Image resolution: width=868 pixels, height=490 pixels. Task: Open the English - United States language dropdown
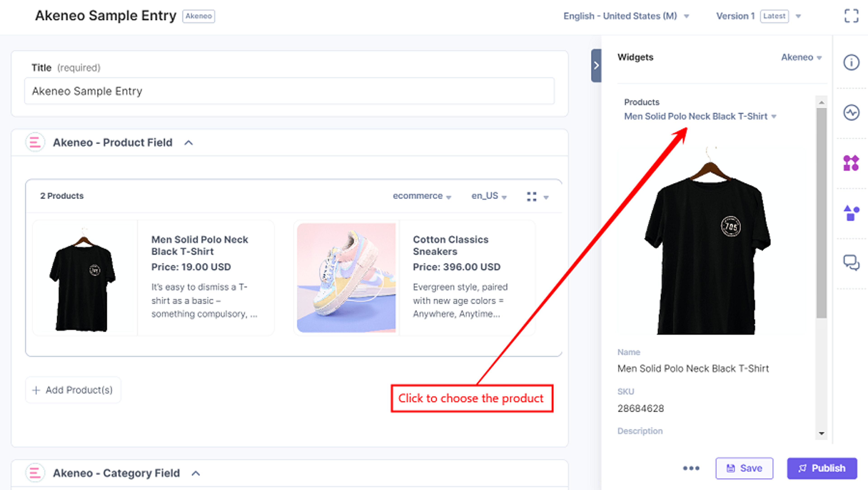tap(626, 16)
